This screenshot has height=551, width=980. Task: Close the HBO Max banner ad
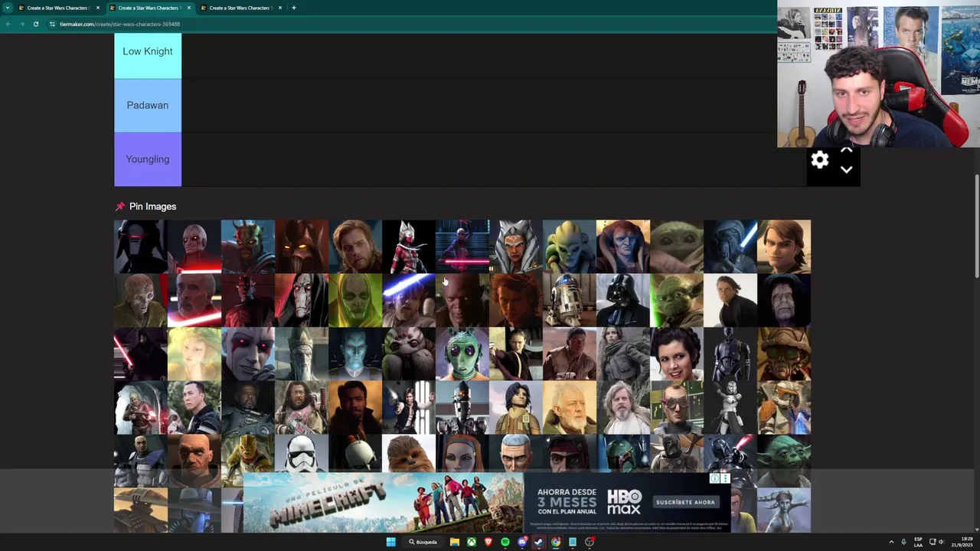(x=725, y=478)
